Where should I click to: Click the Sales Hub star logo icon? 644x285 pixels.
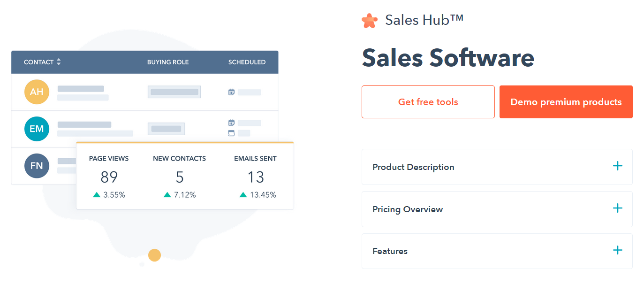click(x=370, y=20)
